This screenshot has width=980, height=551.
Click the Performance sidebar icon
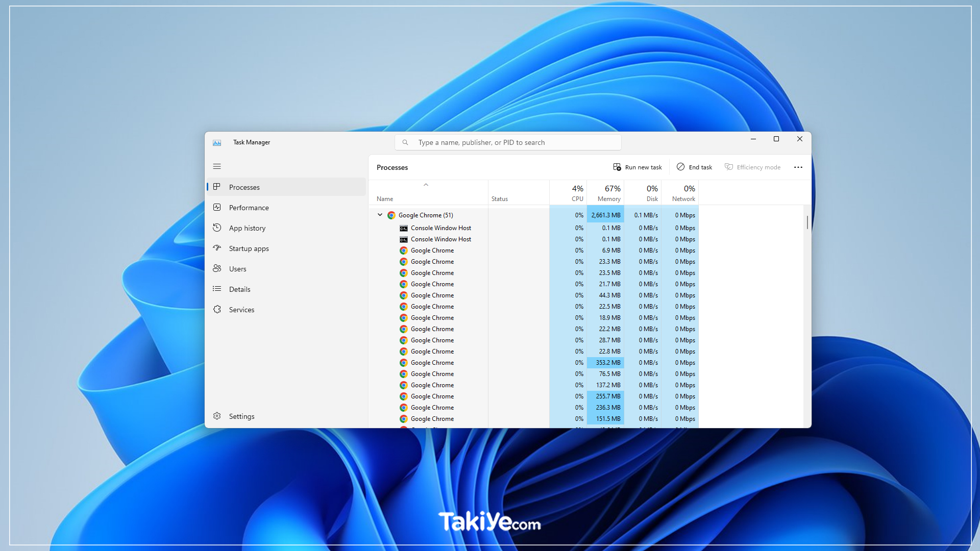[217, 208]
